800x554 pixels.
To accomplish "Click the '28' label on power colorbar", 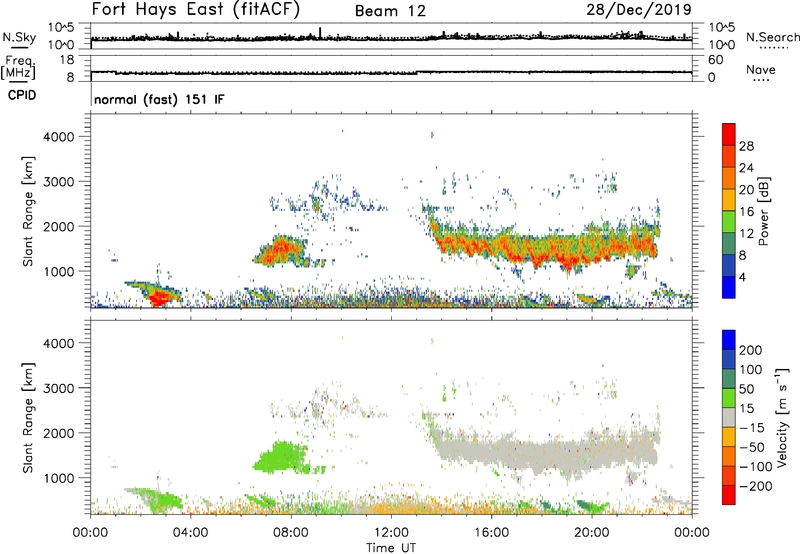I will (x=746, y=146).
